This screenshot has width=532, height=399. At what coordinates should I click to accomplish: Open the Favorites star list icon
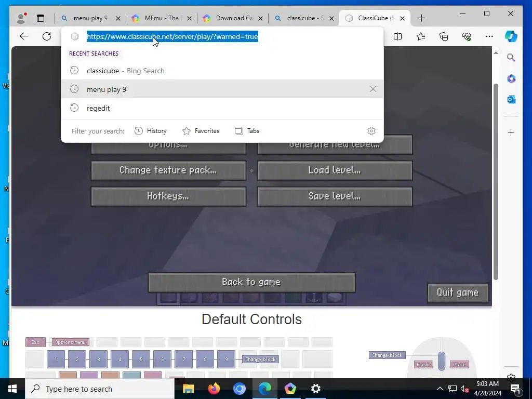tap(421, 36)
